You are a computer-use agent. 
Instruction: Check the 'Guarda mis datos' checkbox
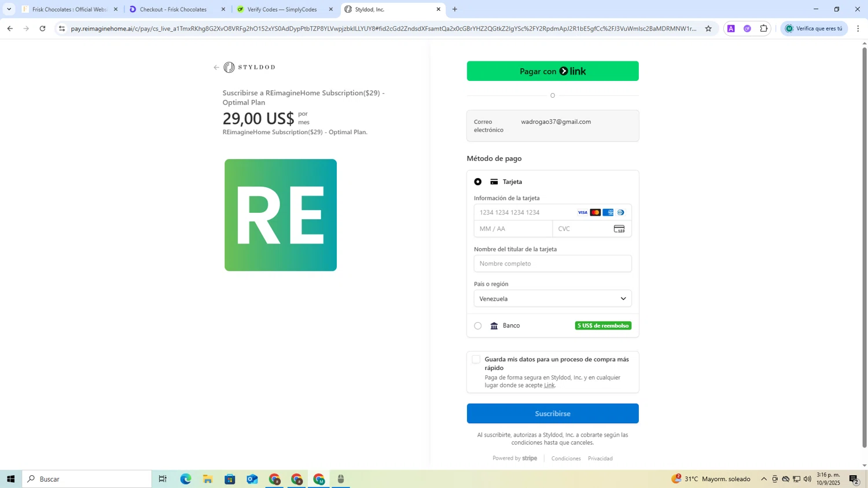click(x=476, y=360)
